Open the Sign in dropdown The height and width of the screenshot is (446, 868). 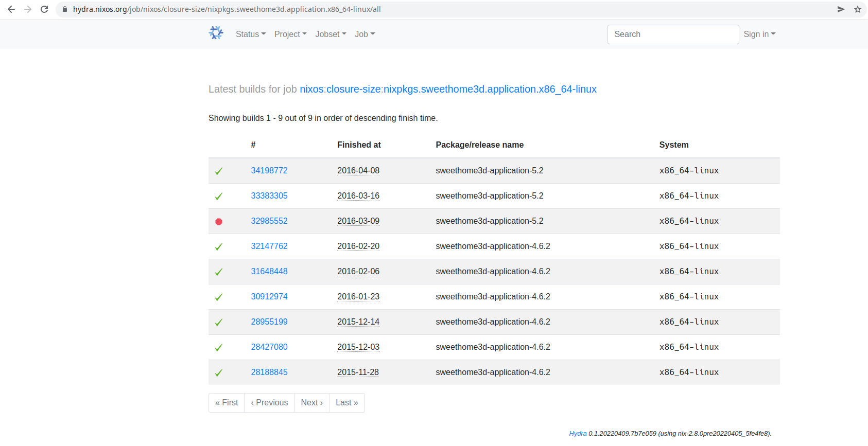[759, 34]
